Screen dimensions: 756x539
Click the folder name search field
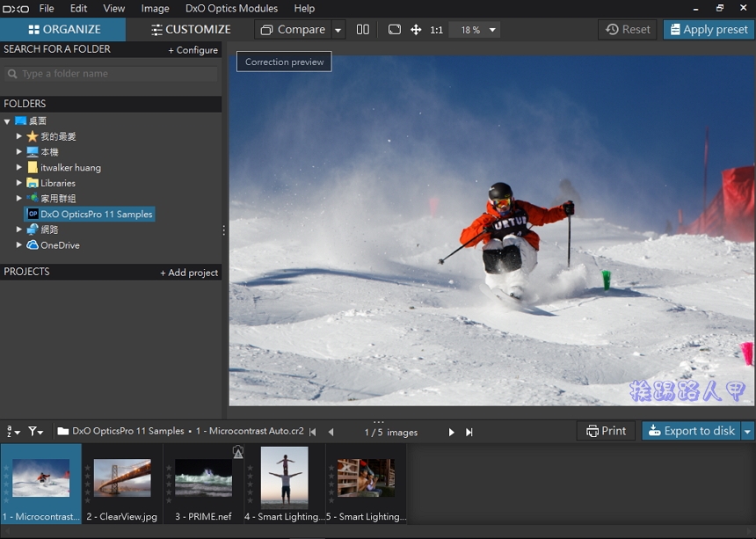[111, 74]
